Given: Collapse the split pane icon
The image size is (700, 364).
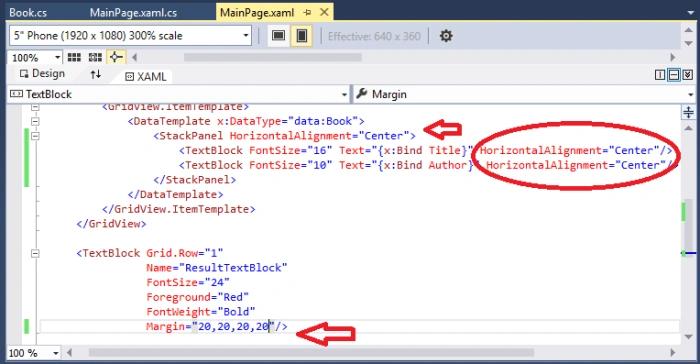Looking at the screenshot, I should coord(688,75).
